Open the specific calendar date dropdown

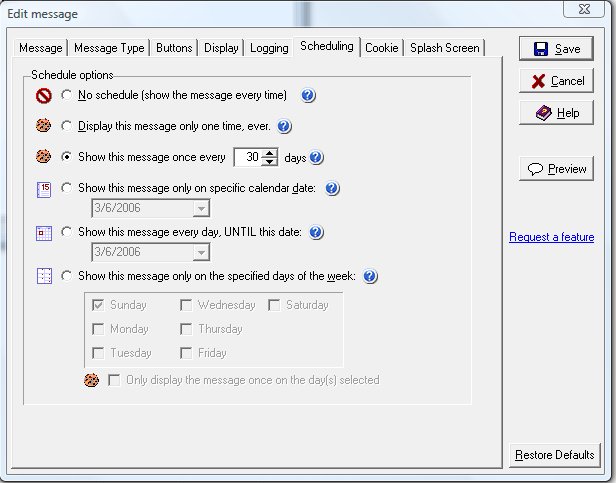pyautogui.click(x=201, y=208)
